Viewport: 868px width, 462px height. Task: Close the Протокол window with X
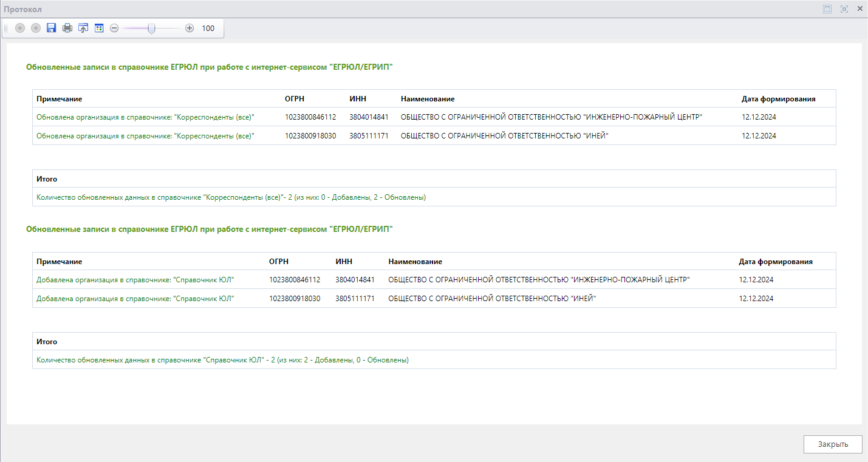(860, 9)
